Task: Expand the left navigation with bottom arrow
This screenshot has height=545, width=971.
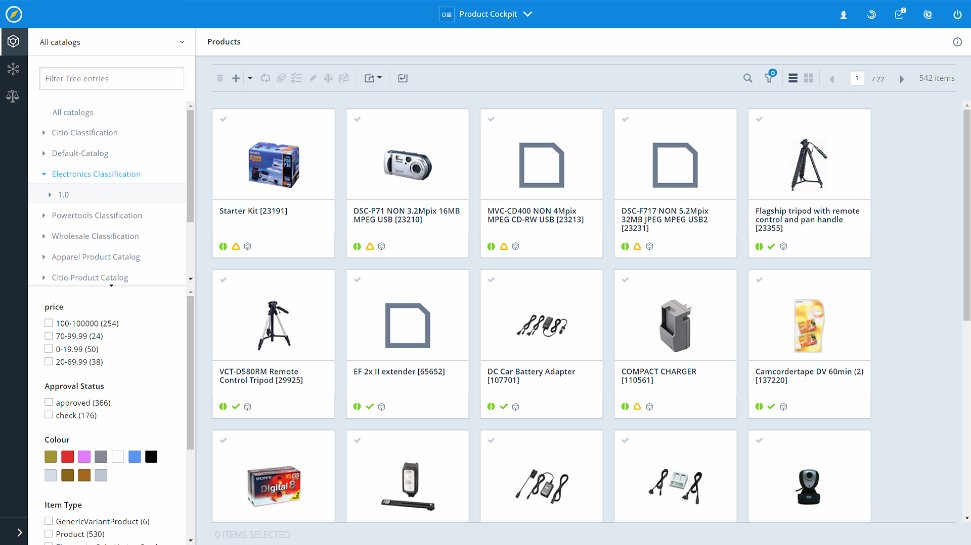Action: coord(19,532)
